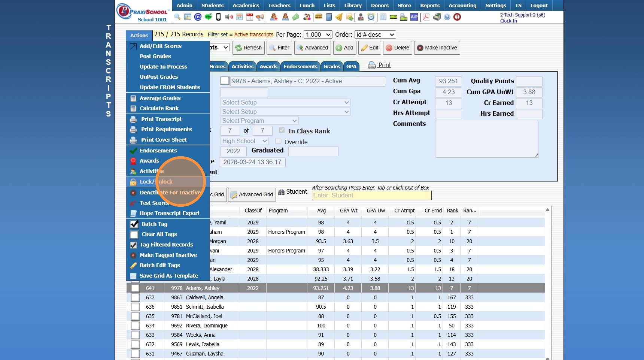The height and width of the screenshot is (360, 644).
Task: Click the printer icon next to Print
Action: click(x=371, y=65)
